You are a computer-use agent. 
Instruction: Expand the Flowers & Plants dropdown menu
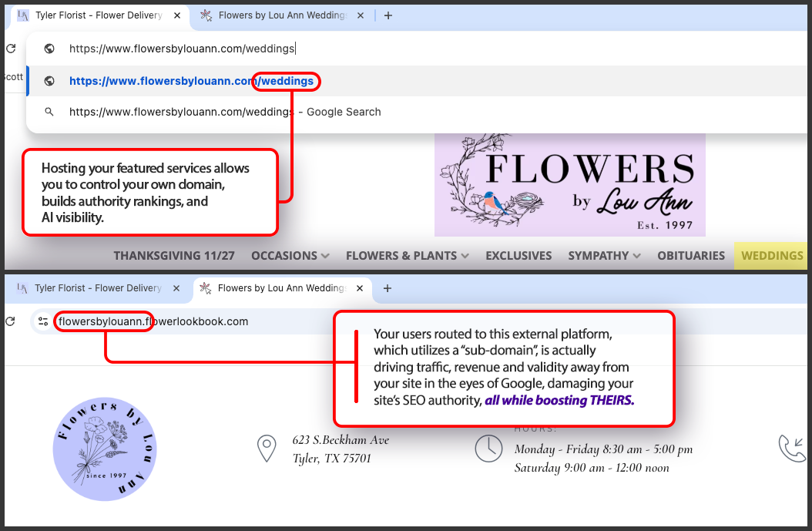tap(407, 255)
